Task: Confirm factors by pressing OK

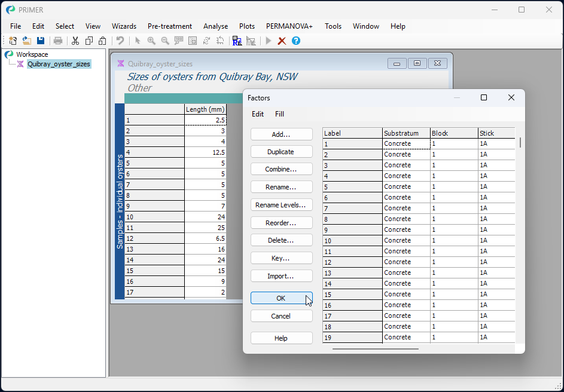Action: click(x=281, y=298)
